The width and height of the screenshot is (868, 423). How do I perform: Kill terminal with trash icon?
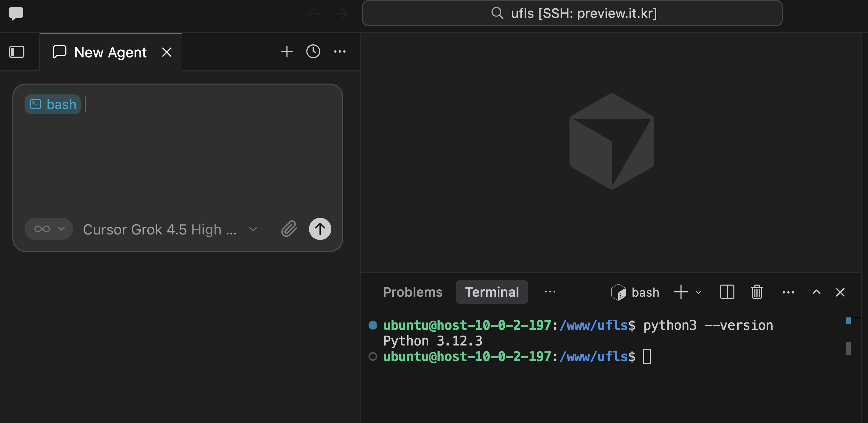(x=757, y=292)
